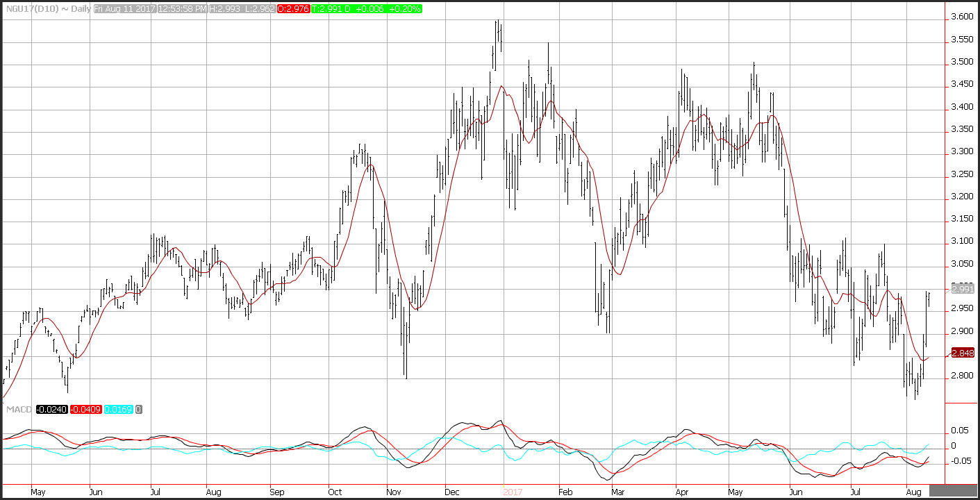Click the pink 2017 year label on time axis
This screenshot has height=500, width=980.
coord(511,492)
